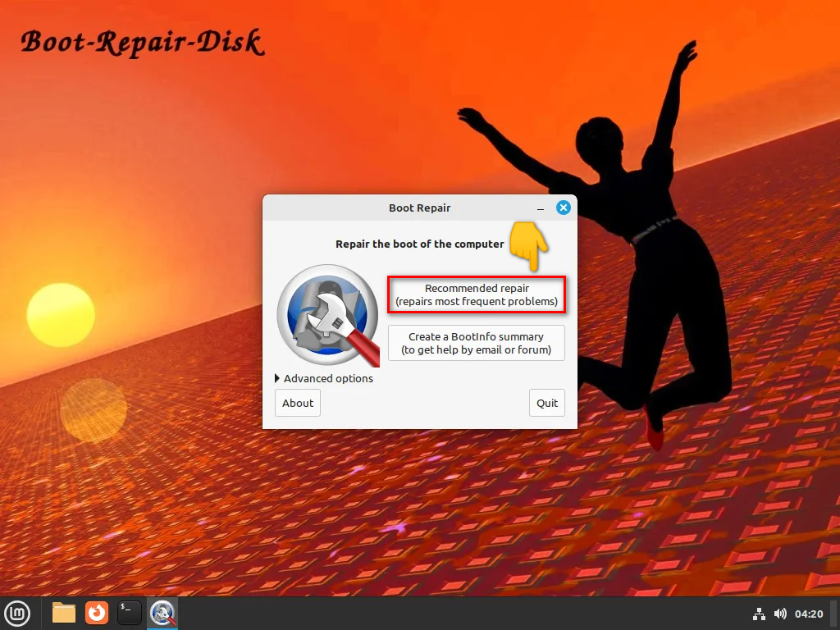Click Create a BootInfo summary
Image resolution: width=840 pixels, height=630 pixels.
[x=476, y=343]
